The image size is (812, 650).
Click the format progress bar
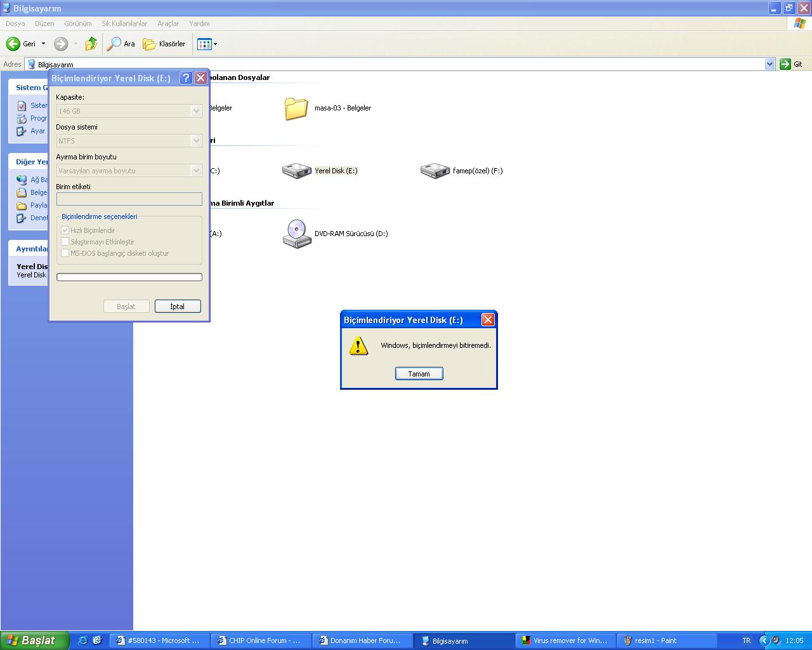129,277
